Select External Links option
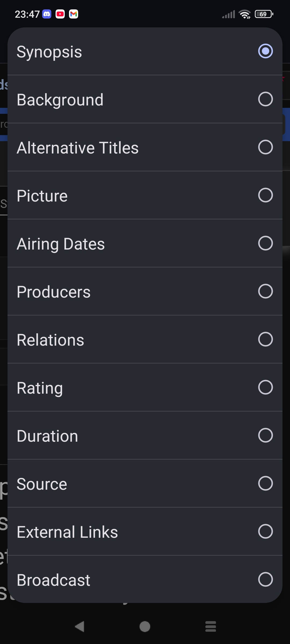The height and width of the screenshot is (644, 290). pos(265,531)
